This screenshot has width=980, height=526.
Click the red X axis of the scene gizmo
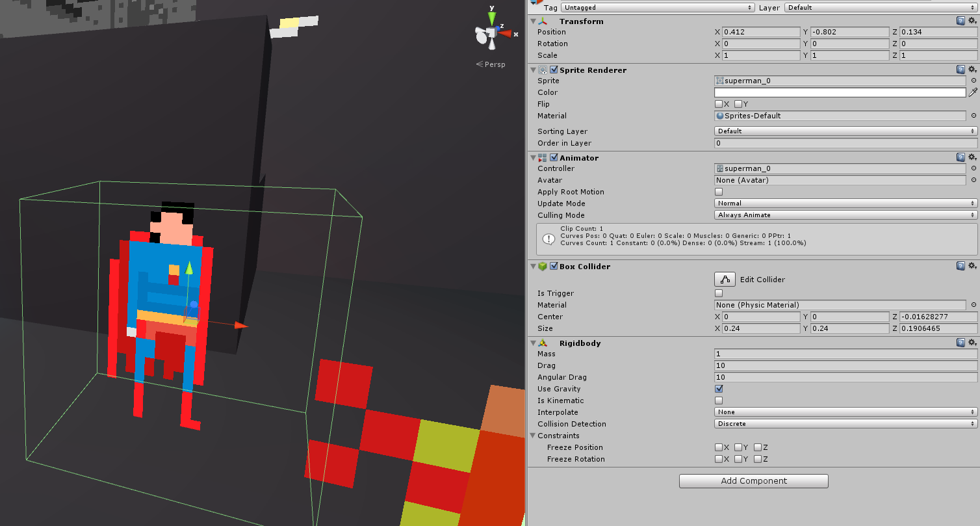coord(506,33)
